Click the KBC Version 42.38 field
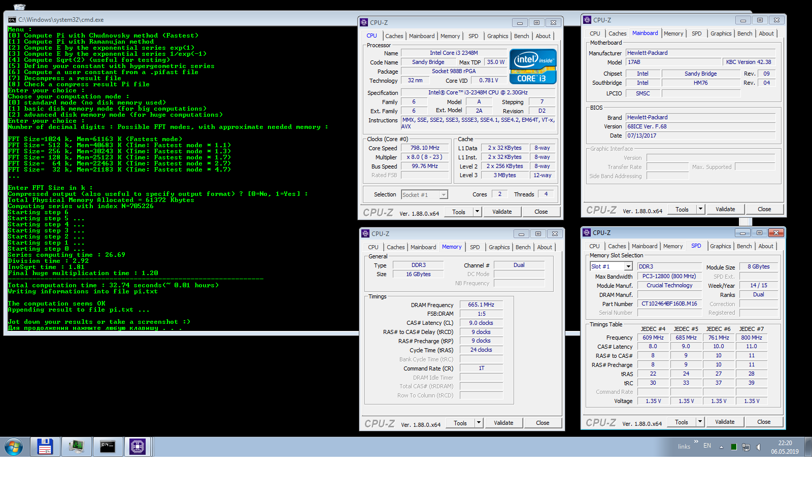 click(749, 62)
